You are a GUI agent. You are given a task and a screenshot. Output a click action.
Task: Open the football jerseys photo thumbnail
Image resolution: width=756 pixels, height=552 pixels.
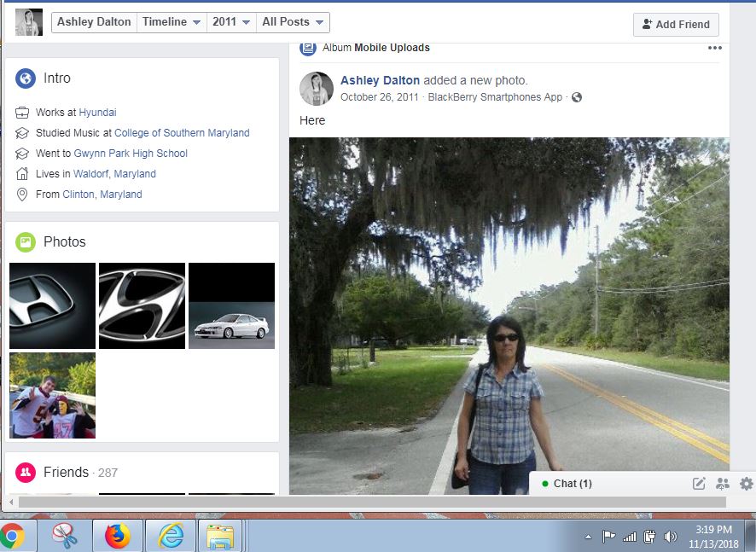click(x=53, y=395)
